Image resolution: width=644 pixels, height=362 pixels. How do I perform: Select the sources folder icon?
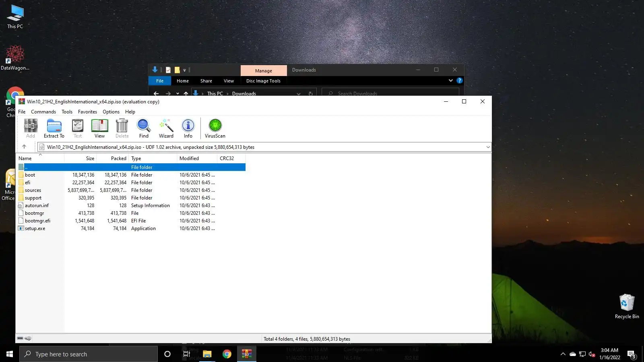click(21, 190)
